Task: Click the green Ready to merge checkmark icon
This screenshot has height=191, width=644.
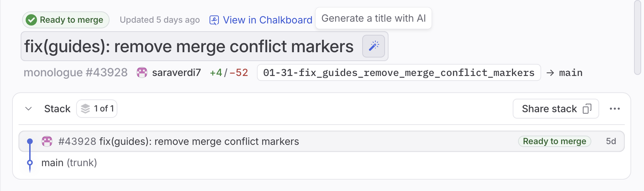Action: [x=31, y=20]
